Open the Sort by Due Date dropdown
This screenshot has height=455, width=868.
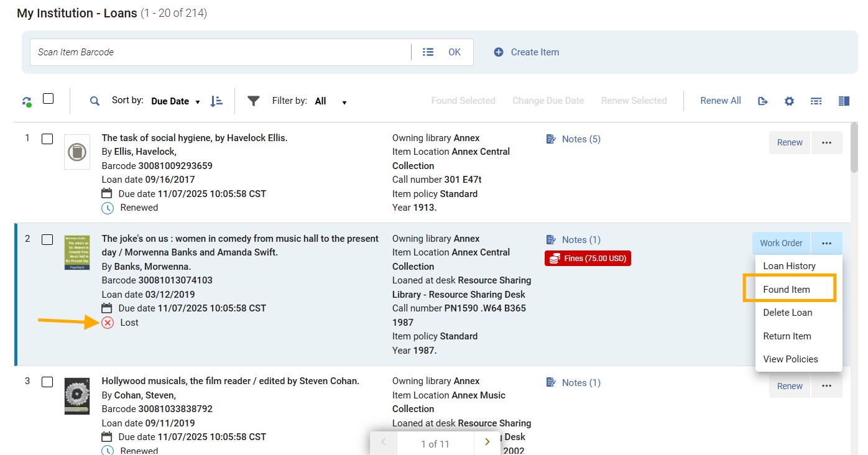point(175,100)
